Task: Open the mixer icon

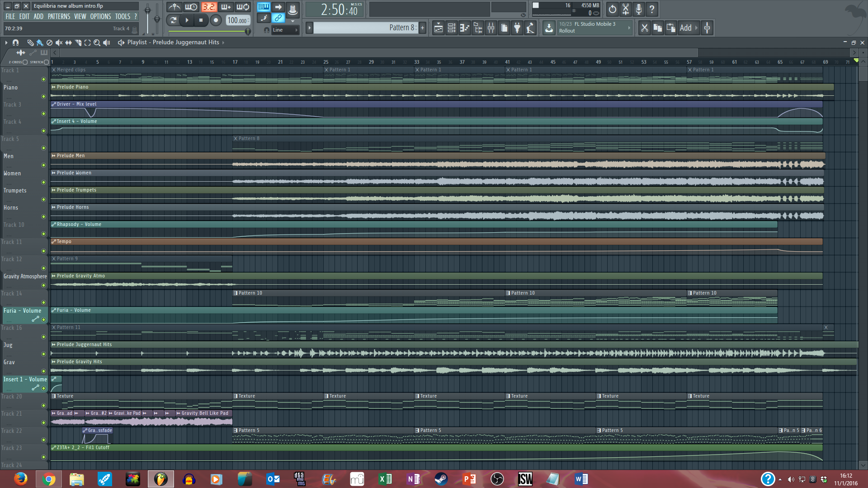Action: pyautogui.click(x=491, y=28)
